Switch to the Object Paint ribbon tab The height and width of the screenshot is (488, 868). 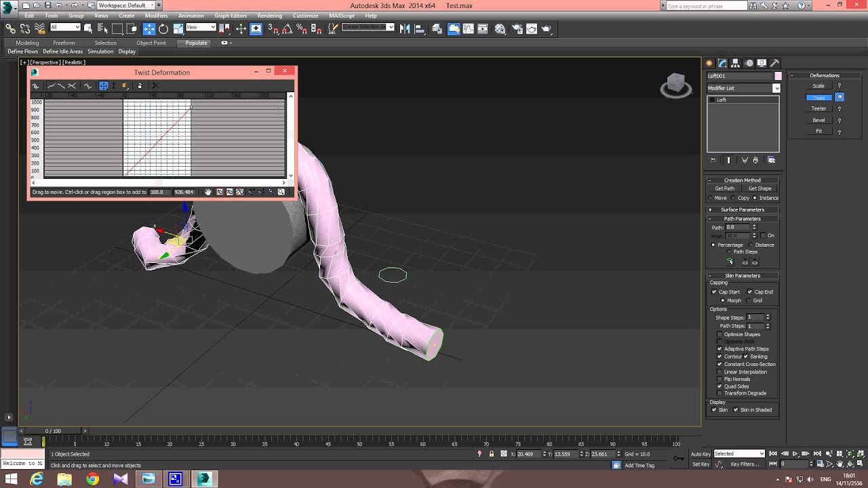point(151,43)
